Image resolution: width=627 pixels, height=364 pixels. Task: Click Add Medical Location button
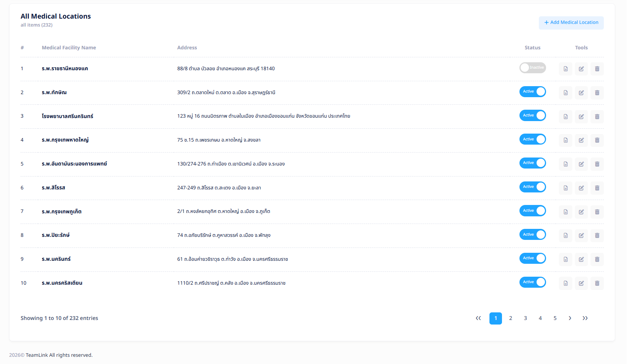click(x=571, y=23)
